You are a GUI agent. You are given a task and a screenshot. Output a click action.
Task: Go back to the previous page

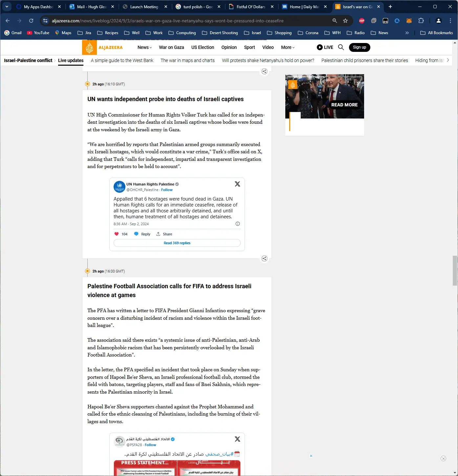8,21
